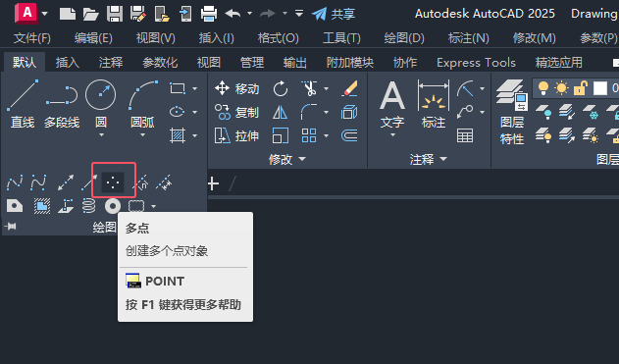Expand the Arc (圆弧) dropdown arrow
Image resolution: width=619 pixels, height=364 pixels.
tap(142, 135)
